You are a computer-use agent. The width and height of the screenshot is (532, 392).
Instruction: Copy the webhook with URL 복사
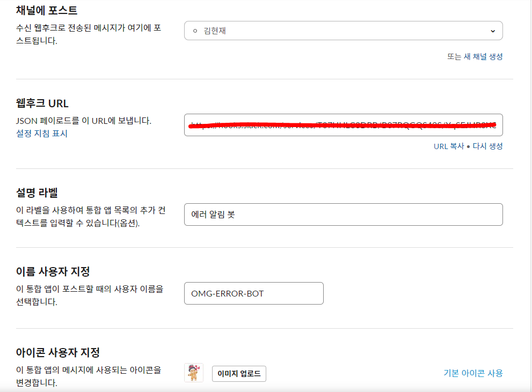click(x=449, y=146)
